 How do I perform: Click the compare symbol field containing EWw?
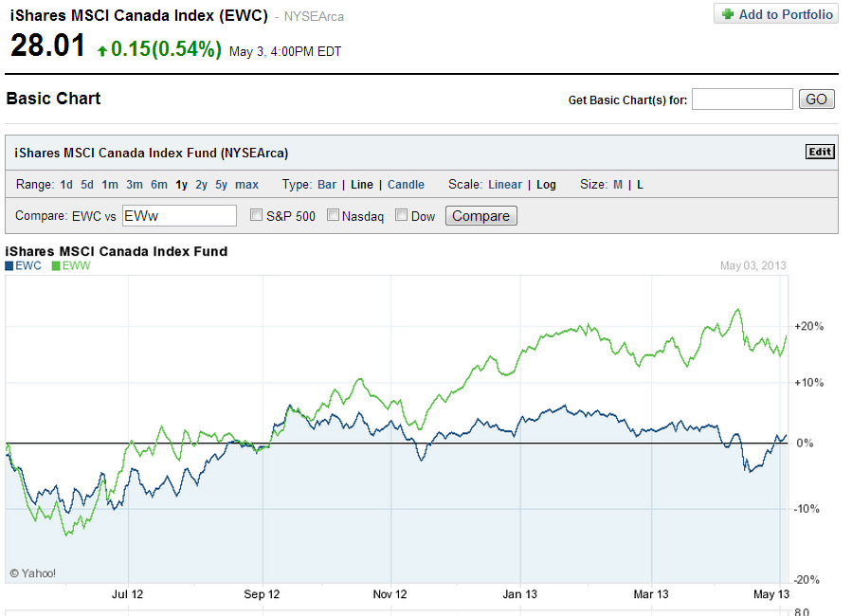(179, 216)
